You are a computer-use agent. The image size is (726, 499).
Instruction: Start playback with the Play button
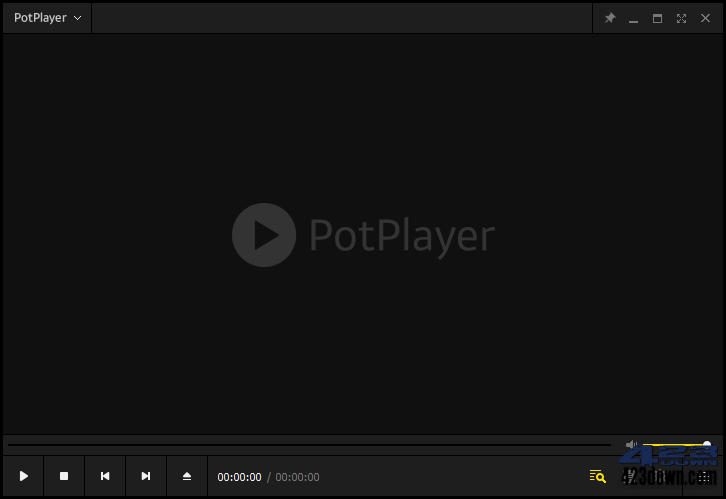point(24,476)
